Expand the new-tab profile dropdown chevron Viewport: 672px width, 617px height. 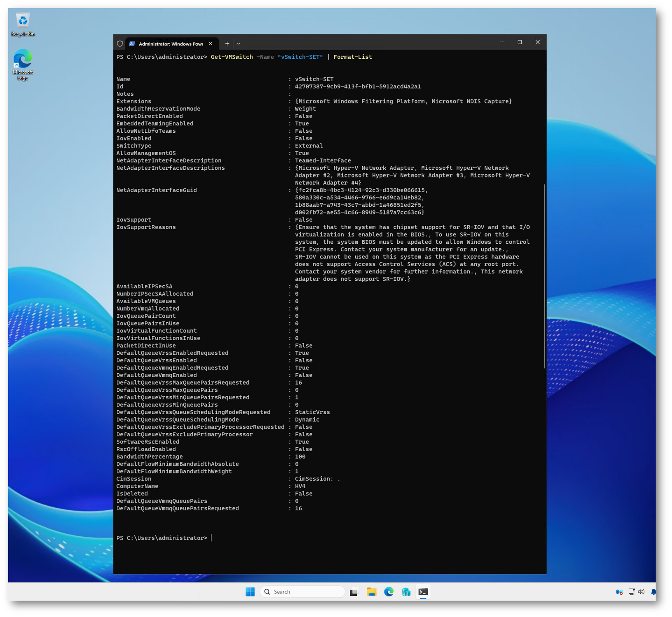point(239,44)
